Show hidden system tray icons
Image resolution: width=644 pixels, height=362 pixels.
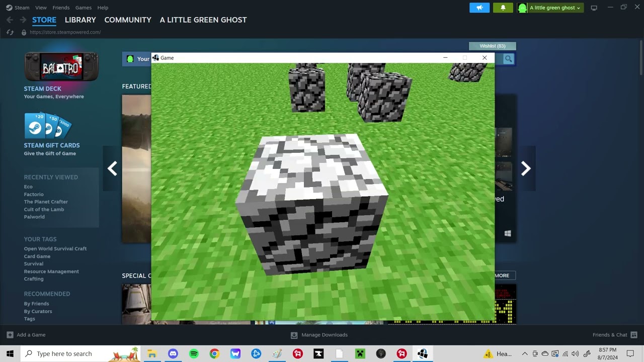pos(525,353)
